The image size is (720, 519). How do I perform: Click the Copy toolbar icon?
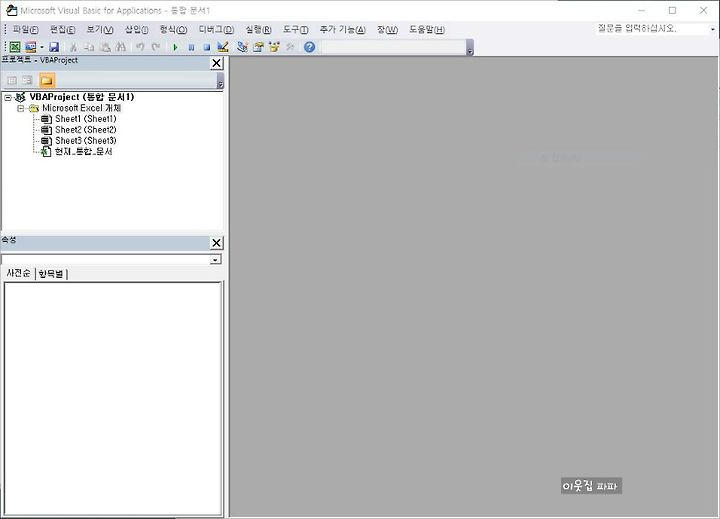point(89,47)
